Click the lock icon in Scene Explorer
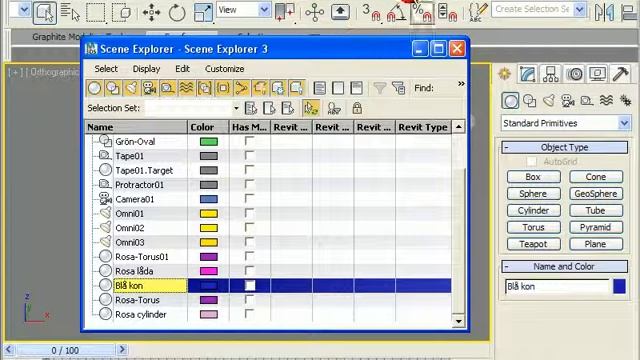The height and width of the screenshot is (360, 640). click(x=357, y=108)
